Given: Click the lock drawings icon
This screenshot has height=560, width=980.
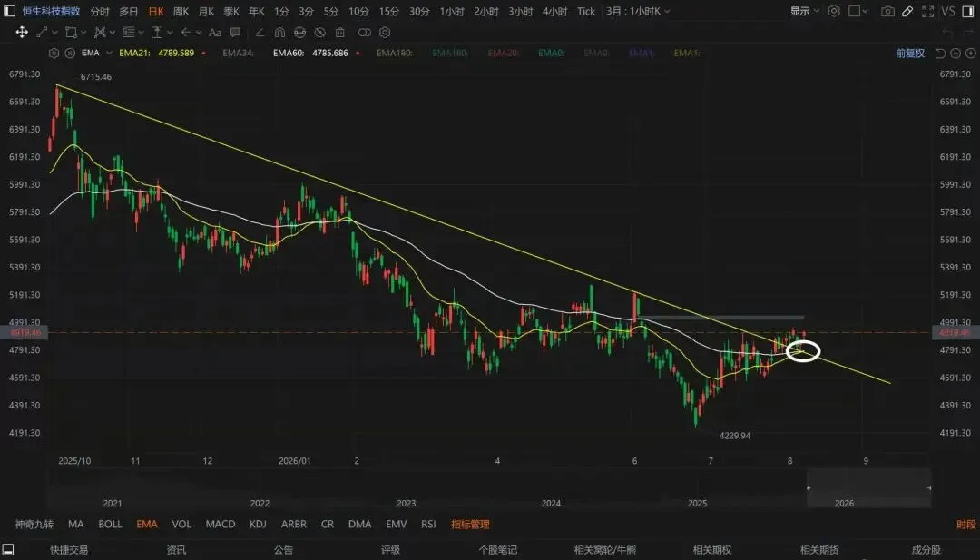Looking at the screenshot, I should point(299,33).
